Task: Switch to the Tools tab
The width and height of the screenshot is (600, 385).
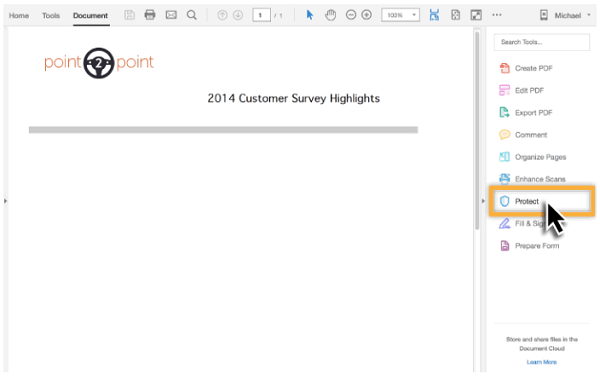Action: click(51, 16)
